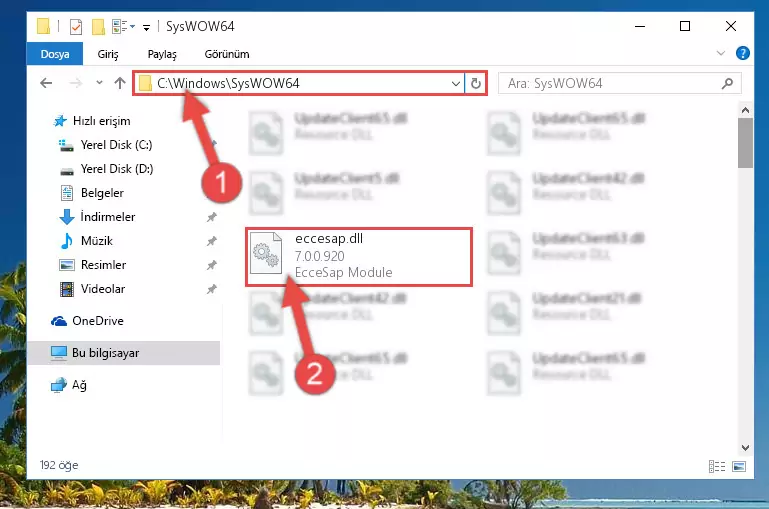Screen dimensions: 769x509
Task: Click New folder quick access icon
Action: tap(98, 26)
